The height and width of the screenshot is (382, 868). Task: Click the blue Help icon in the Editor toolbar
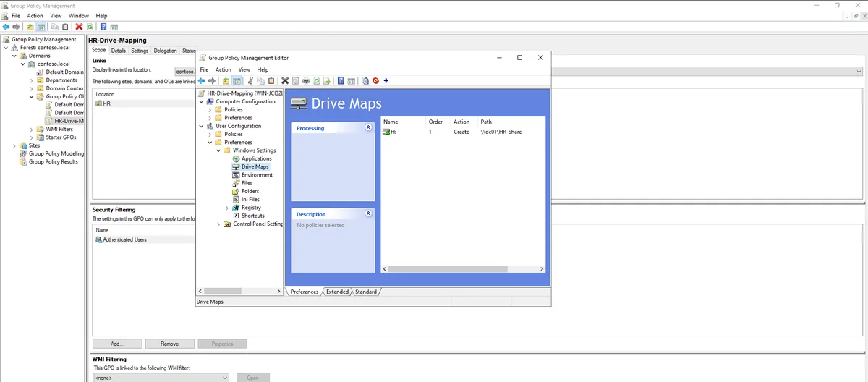pyautogui.click(x=341, y=80)
